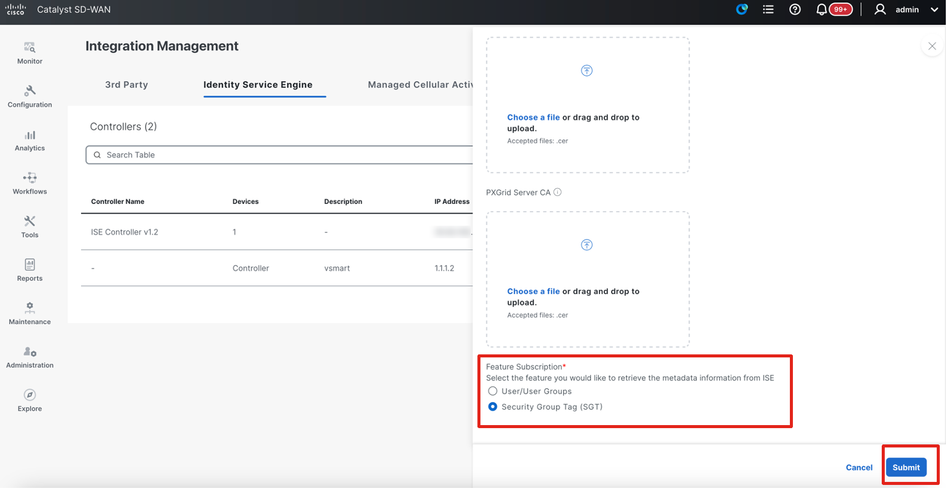Select the Security Group Tag (SGT) radio
The width and height of the screenshot is (947, 490).
[x=492, y=407]
